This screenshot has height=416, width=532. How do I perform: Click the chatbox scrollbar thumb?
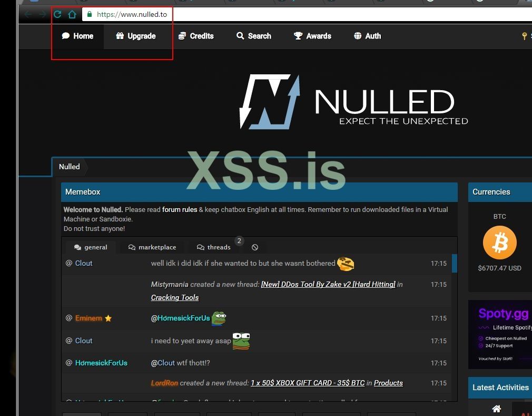coord(455,263)
